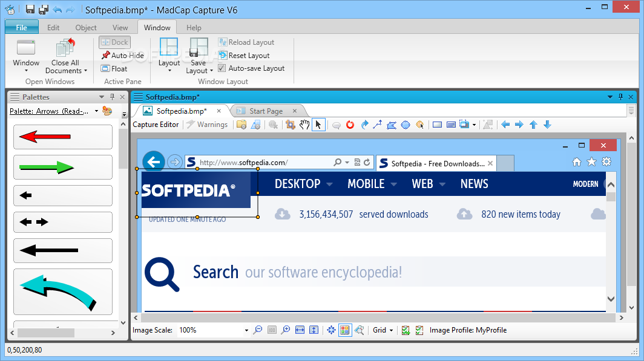Image resolution: width=644 pixels, height=361 pixels.
Task: Move object with the up arrow button
Action: (x=533, y=125)
